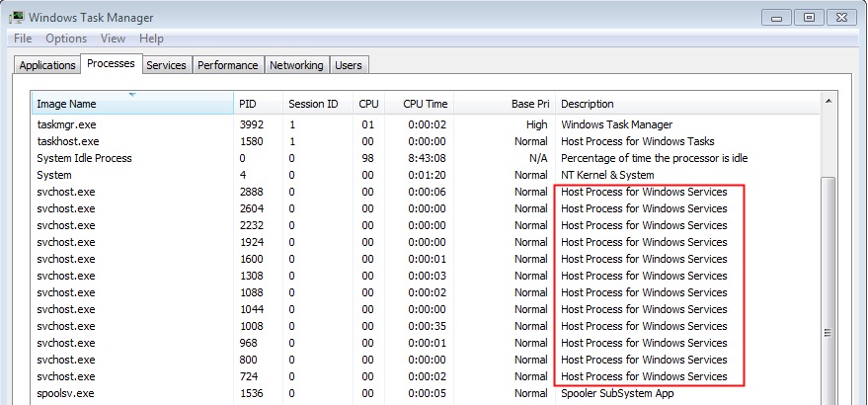Select svchost.exe with PID 1008

coord(426,326)
